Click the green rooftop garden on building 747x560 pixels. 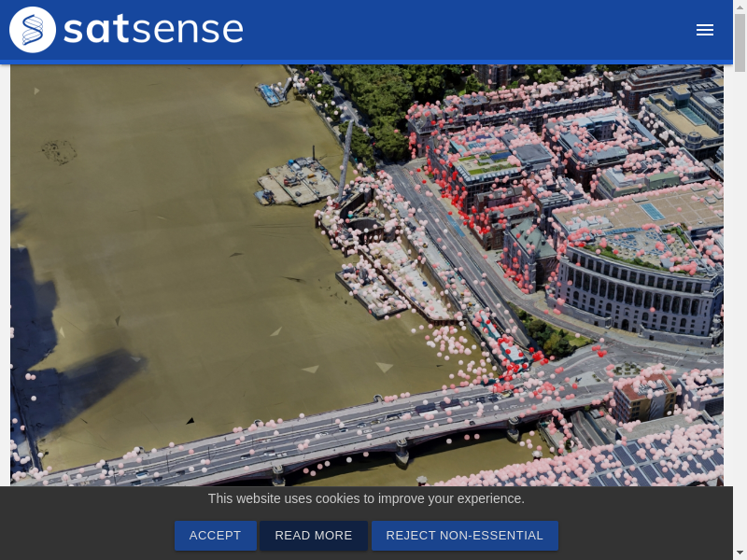(488, 165)
